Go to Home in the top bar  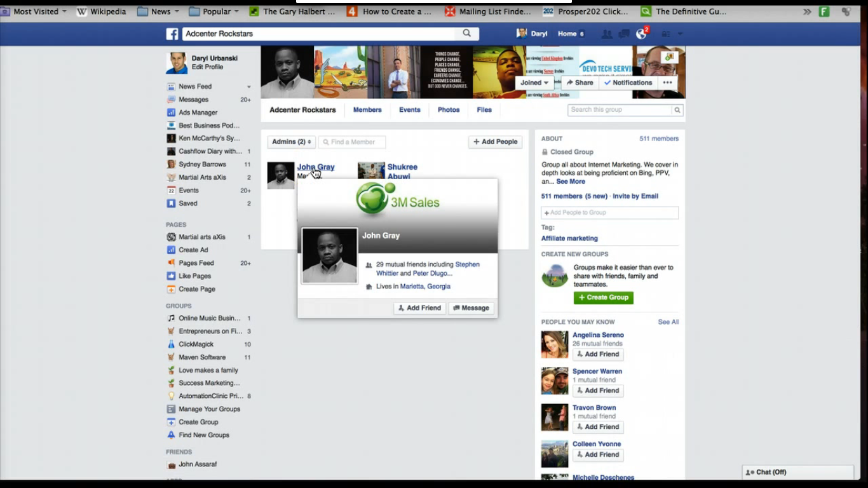567,34
